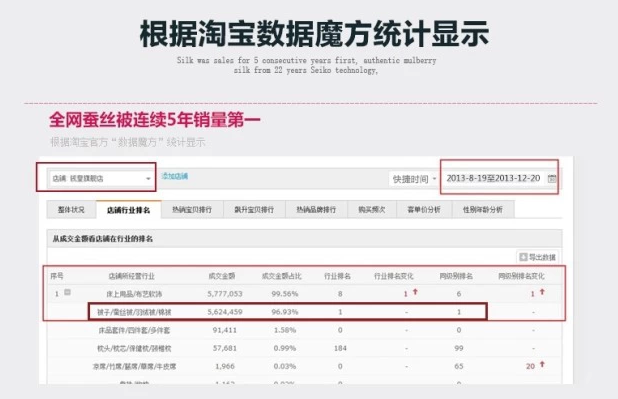This screenshot has height=399, width=618.
Task: Switch to 热销品牌排行 tab
Action: pyautogui.click(x=316, y=210)
